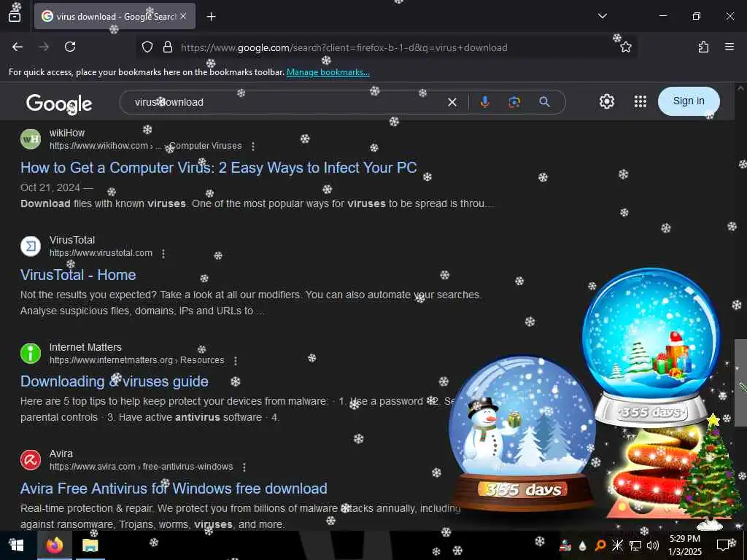Click the gifts snow globe countdown widget

[651, 346]
